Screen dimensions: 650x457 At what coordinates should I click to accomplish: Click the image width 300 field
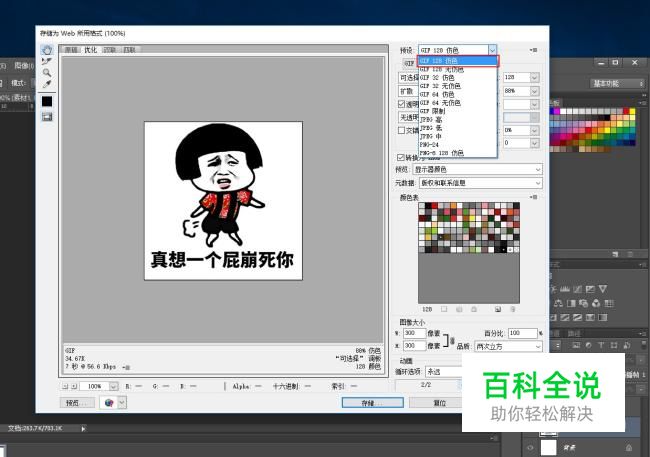pyautogui.click(x=414, y=333)
